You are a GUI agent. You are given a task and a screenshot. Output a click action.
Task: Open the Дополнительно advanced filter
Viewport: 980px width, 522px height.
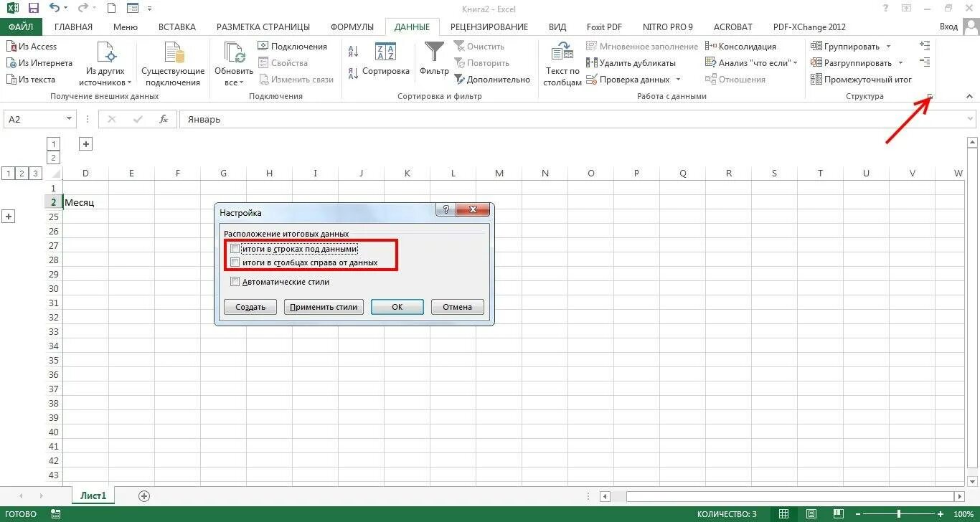491,80
